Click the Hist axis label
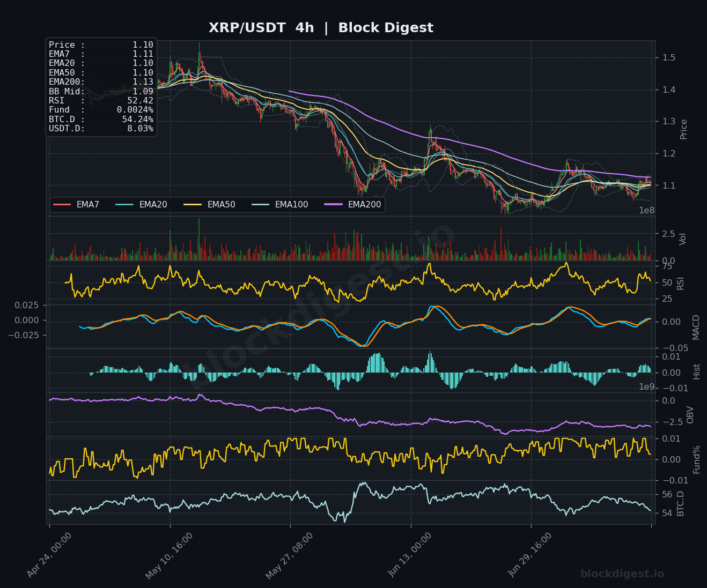 point(697,371)
